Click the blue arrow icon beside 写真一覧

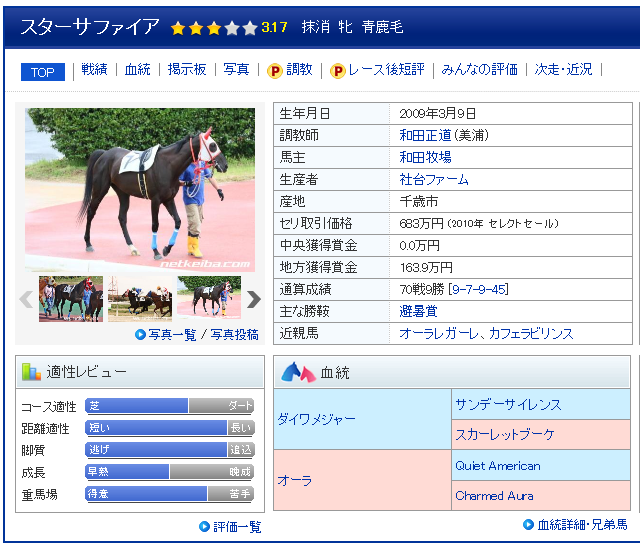coord(140,335)
